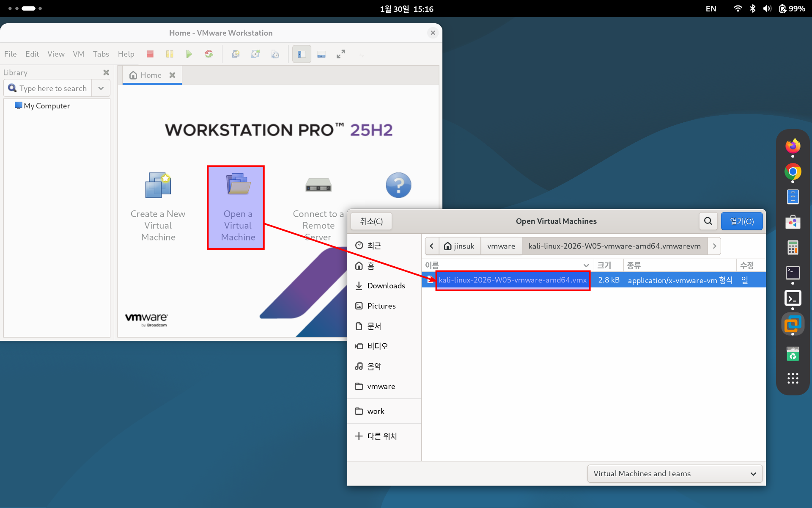
Task: Open the View menu
Action: [56, 54]
